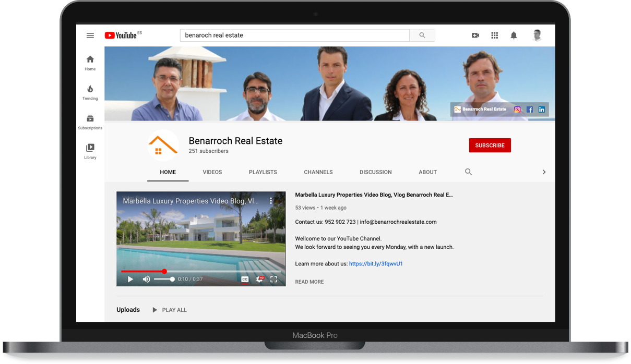Screen dimensions: 631x364
Task: Enter fullscreen mode on video
Action: coord(273,280)
